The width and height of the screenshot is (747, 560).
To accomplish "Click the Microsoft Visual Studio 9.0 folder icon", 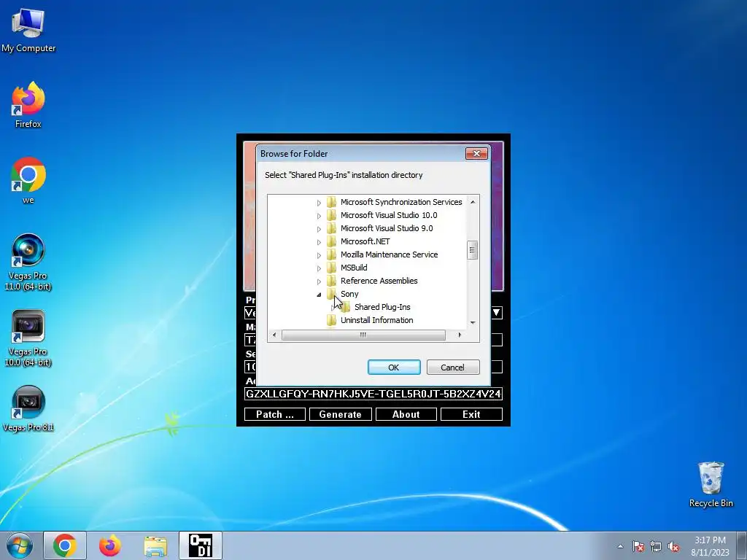I will (332, 228).
